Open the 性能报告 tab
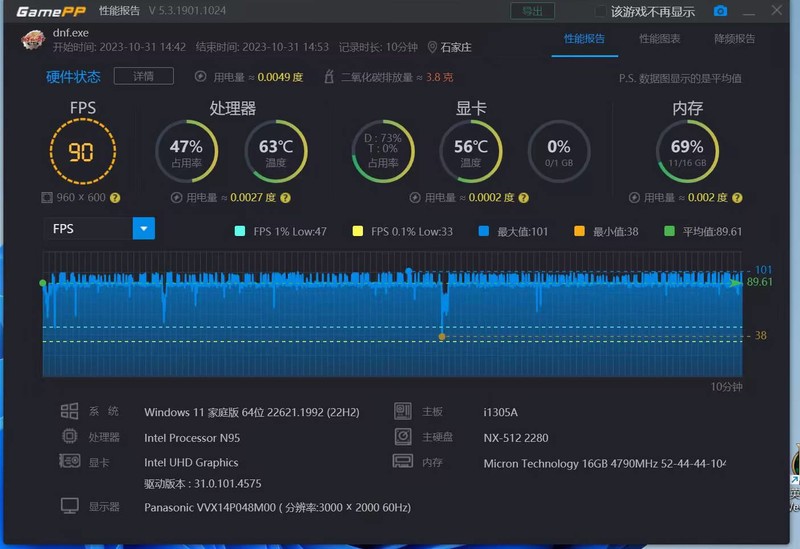Image resolution: width=800 pixels, height=549 pixels. pyautogui.click(x=584, y=39)
